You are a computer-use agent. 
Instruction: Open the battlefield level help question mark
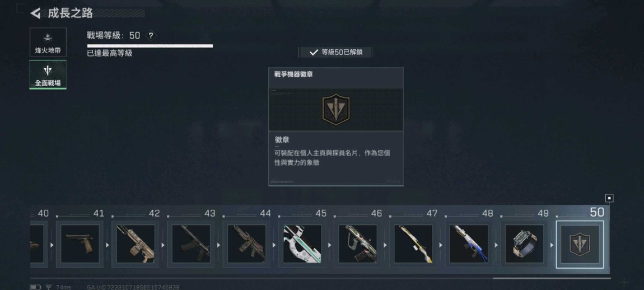pyautogui.click(x=151, y=36)
